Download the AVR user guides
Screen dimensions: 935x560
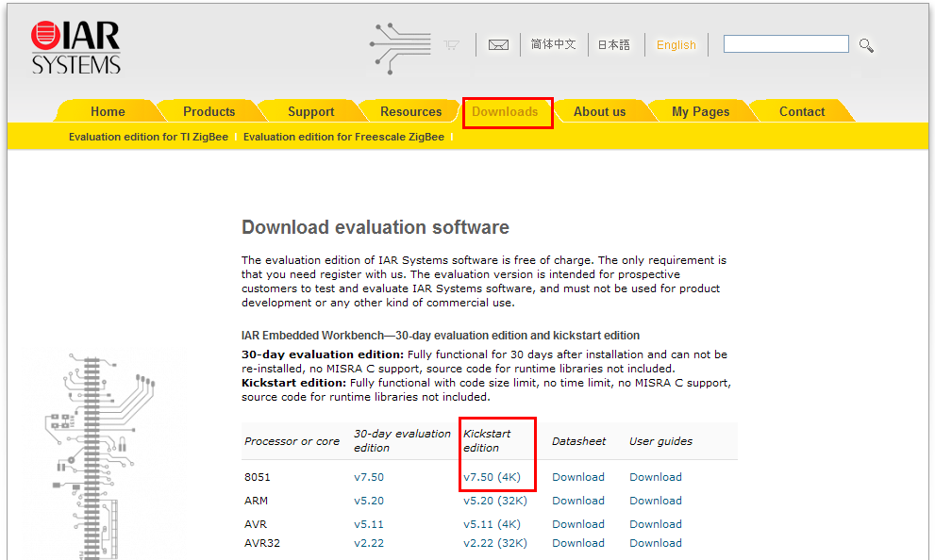tap(656, 524)
